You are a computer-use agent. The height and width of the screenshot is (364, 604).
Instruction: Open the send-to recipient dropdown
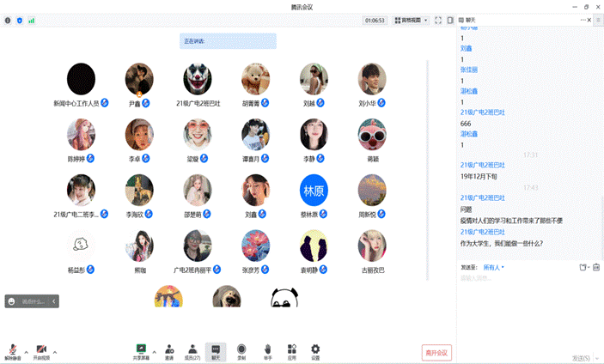[x=493, y=267]
